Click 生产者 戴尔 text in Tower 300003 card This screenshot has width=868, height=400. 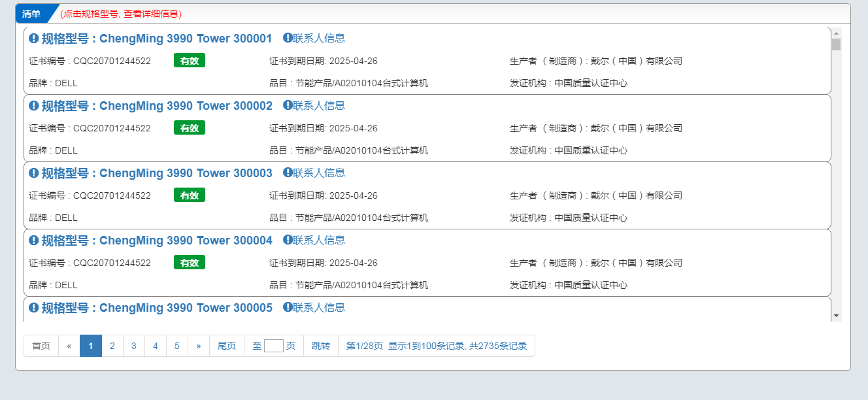pyautogui.click(x=596, y=195)
